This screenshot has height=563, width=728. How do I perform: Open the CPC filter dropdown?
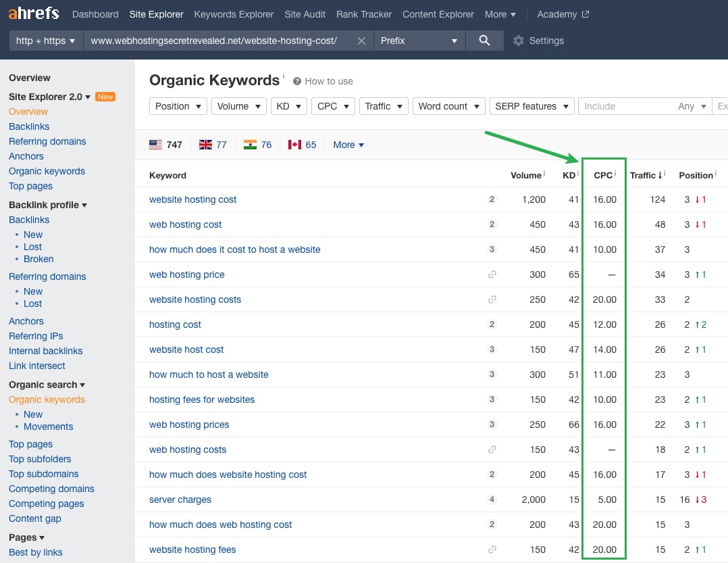[333, 106]
